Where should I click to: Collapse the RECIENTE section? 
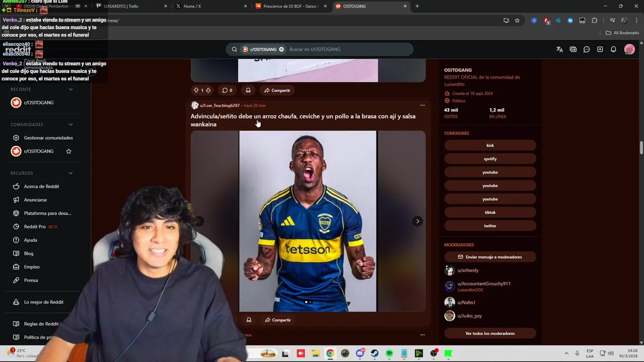click(70, 89)
